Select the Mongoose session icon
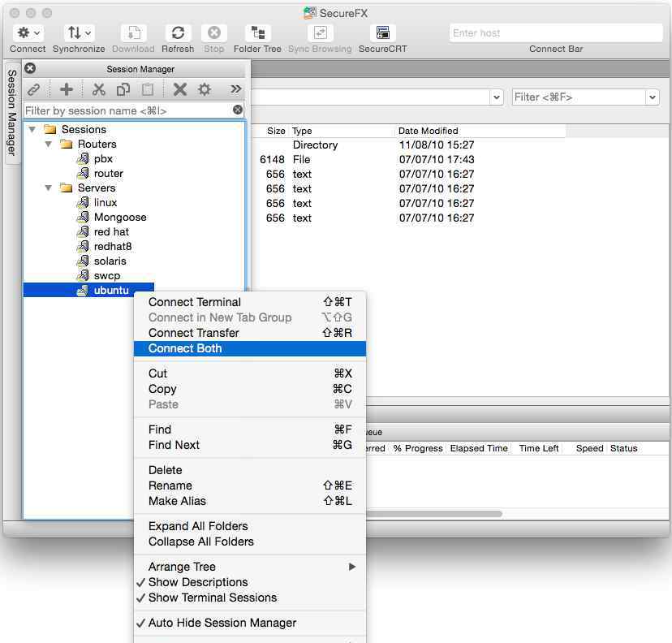This screenshot has height=643, width=672. pyautogui.click(x=83, y=217)
